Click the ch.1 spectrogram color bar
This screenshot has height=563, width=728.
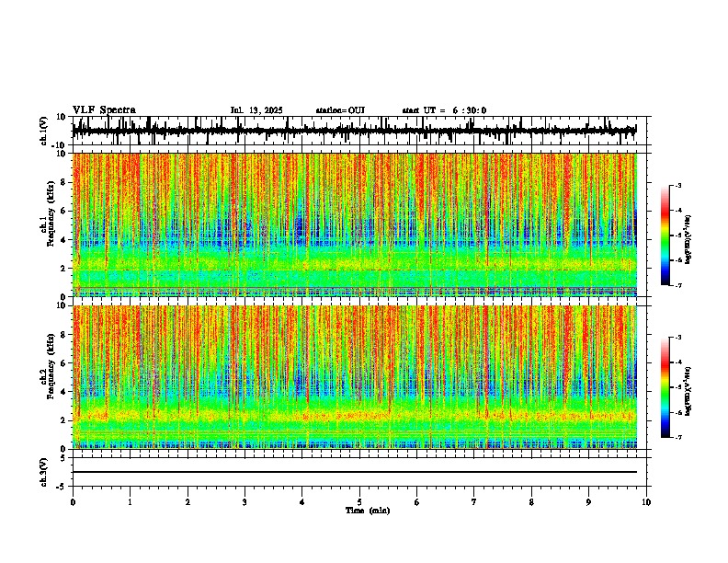click(665, 236)
